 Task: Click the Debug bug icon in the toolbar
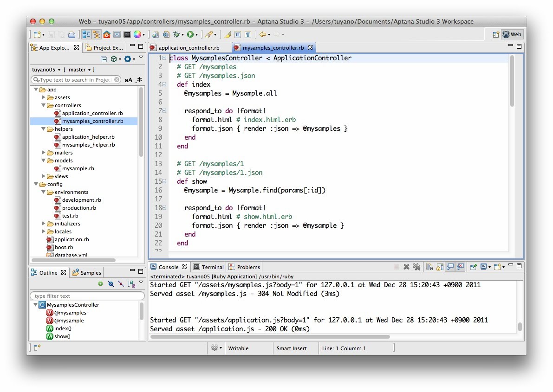tap(176, 34)
